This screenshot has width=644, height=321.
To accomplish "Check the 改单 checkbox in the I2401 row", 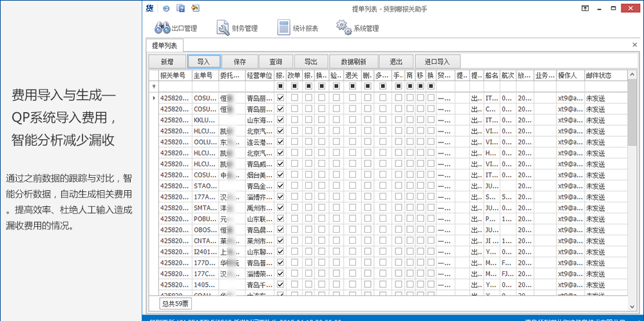I will [294, 251].
